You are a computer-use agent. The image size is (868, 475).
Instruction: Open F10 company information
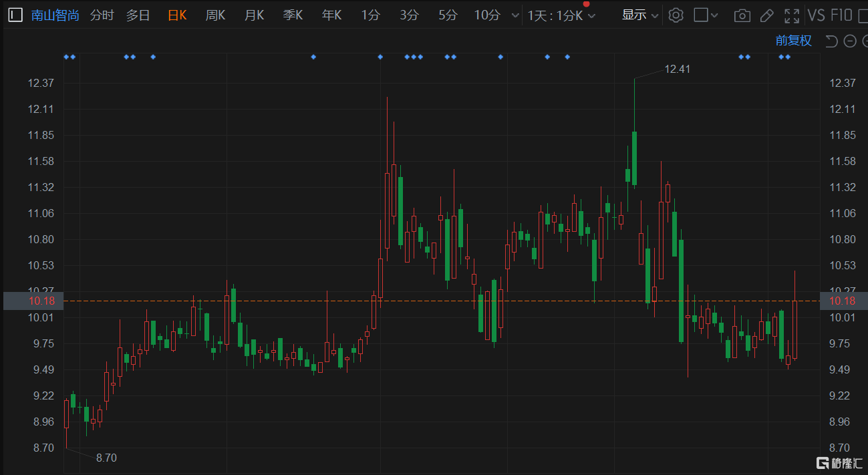[843, 15]
